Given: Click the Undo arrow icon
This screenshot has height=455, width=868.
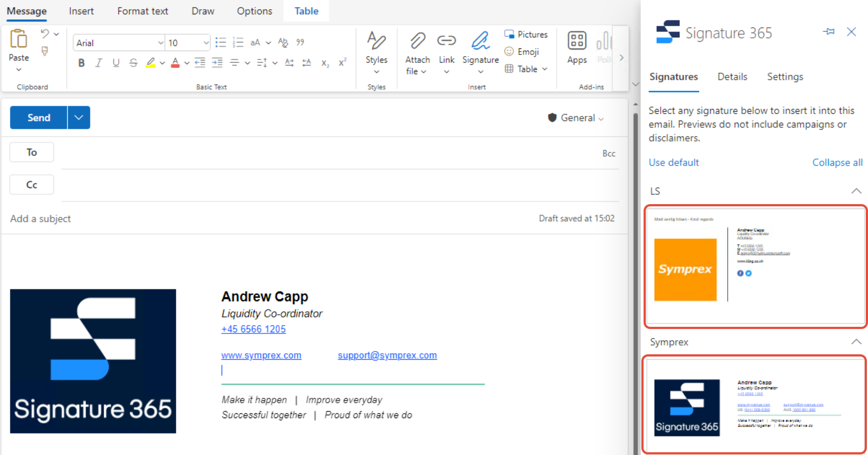Looking at the screenshot, I should [45, 34].
